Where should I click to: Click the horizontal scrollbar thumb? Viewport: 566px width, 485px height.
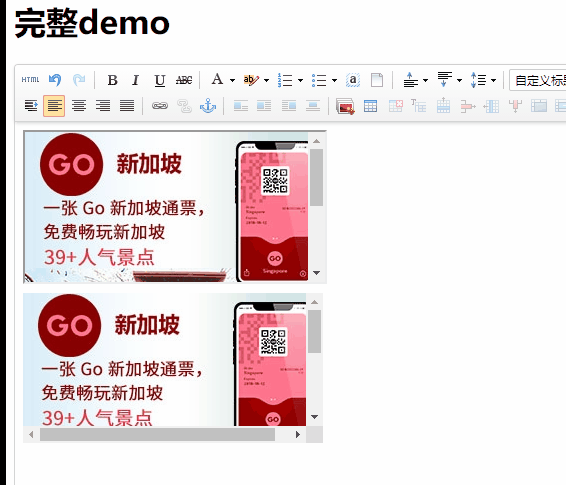(157, 434)
